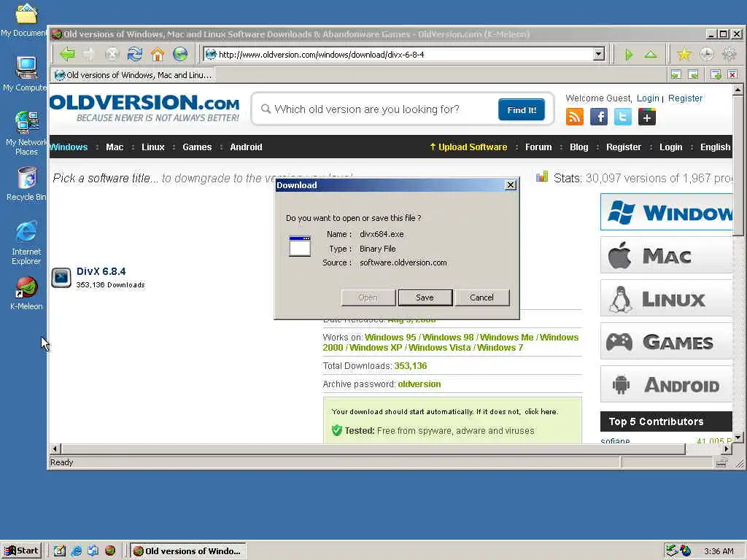The image size is (747, 560).
Task: Select the Recycle Bin desktop icon
Action: 26,184
